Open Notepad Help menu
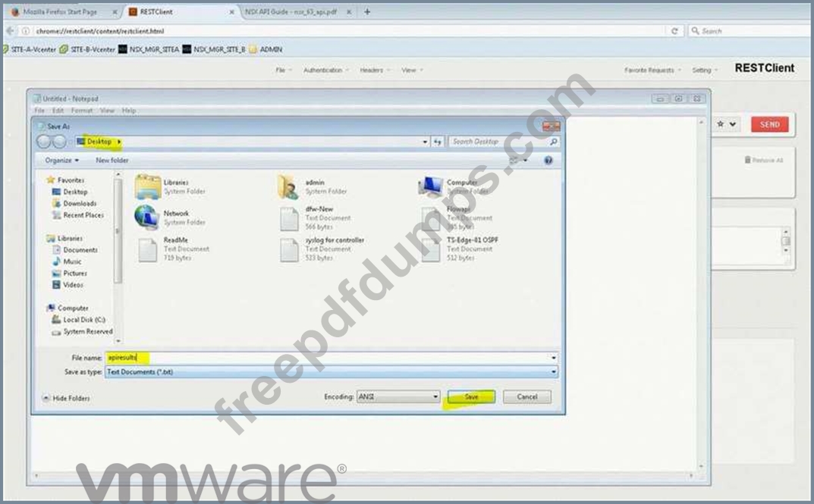 coord(129,111)
